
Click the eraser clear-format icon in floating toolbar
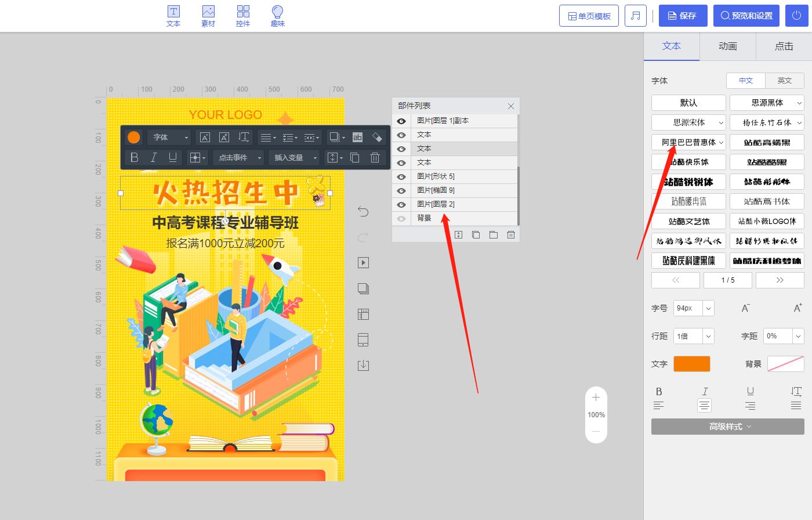click(377, 138)
